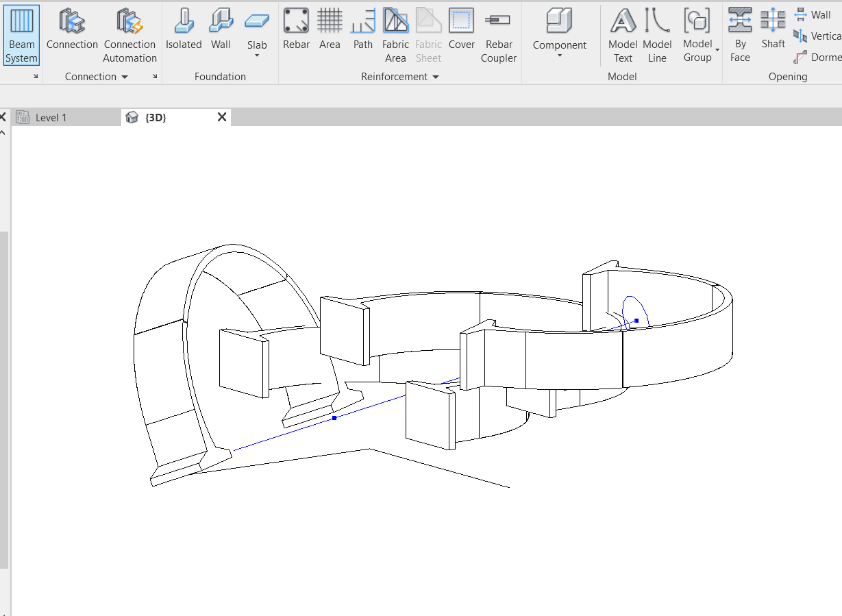The height and width of the screenshot is (616, 842).
Task: Click the Fabric Area tool
Action: click(395, 35)
